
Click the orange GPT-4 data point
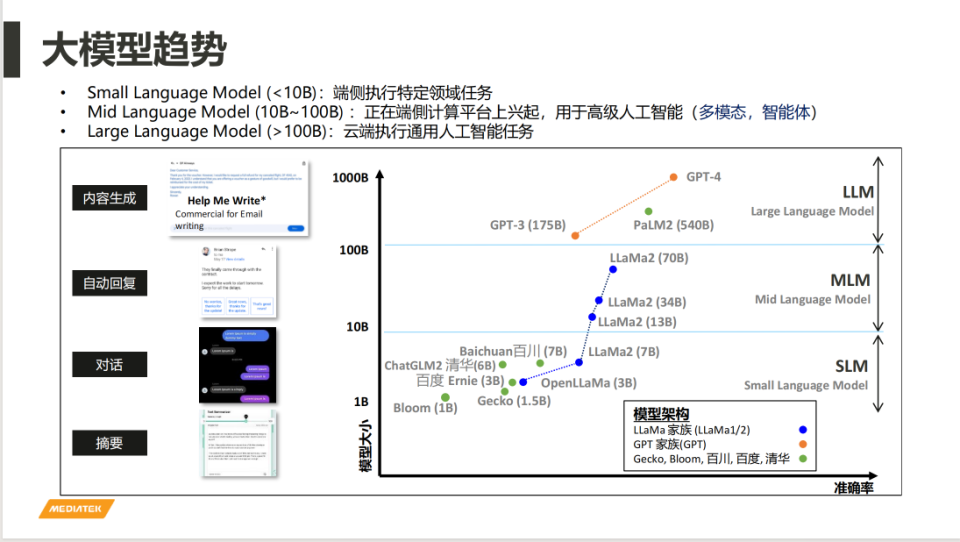click(x=673, y=177)
